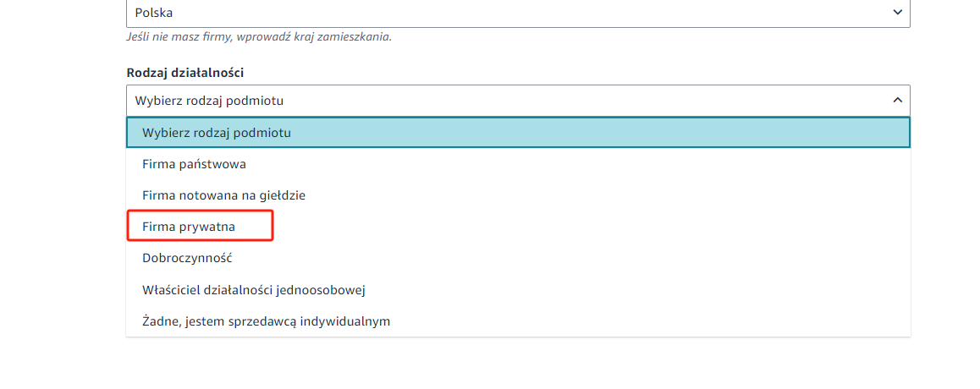Click the selected country value 'Polska'
Viewport: 980px width, 389px height.
click(154, 13)
